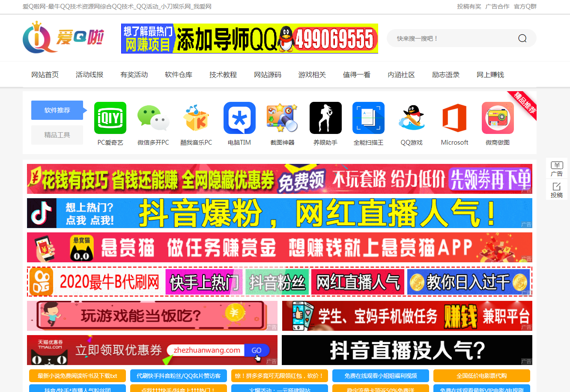
Task: Type in the 快来搜一搜吧 search field
Action: (450, 39)
